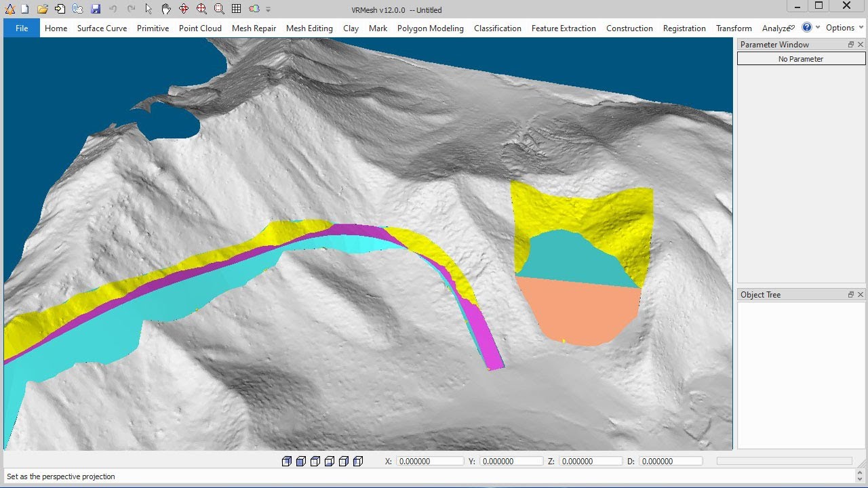
Task: Click the Redo arrow icon
Action: point(131,9)
